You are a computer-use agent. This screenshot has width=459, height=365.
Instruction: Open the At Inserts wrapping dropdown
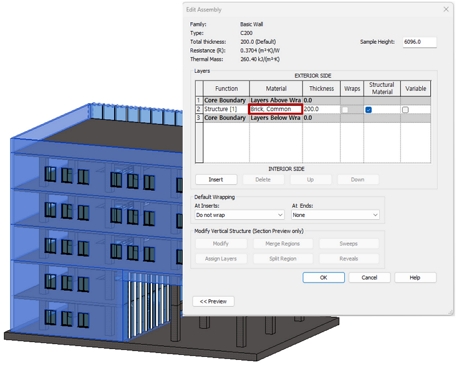click(x=239, y=215)
